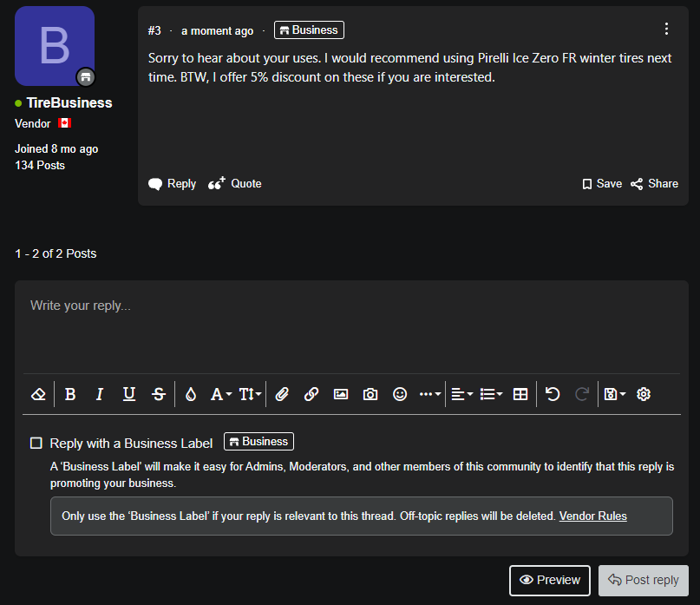
Task: Click the Post reply button
Action: pyautogui.click(x=644, y=580)
